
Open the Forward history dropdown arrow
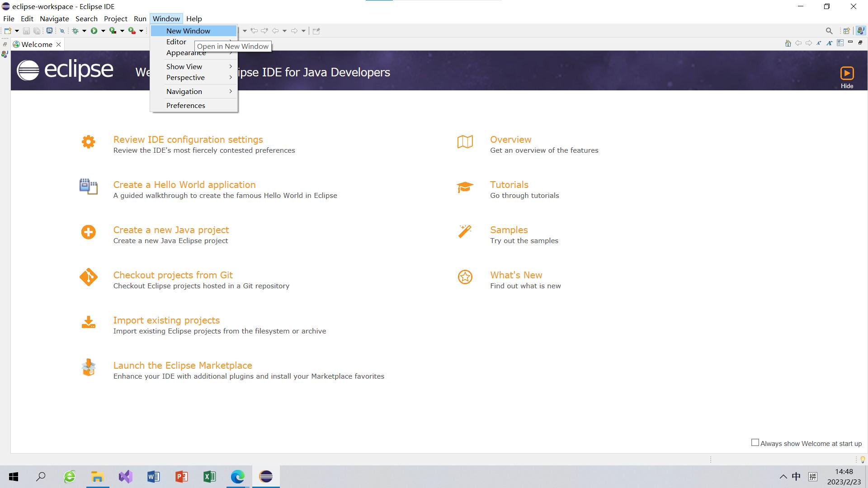303,31
